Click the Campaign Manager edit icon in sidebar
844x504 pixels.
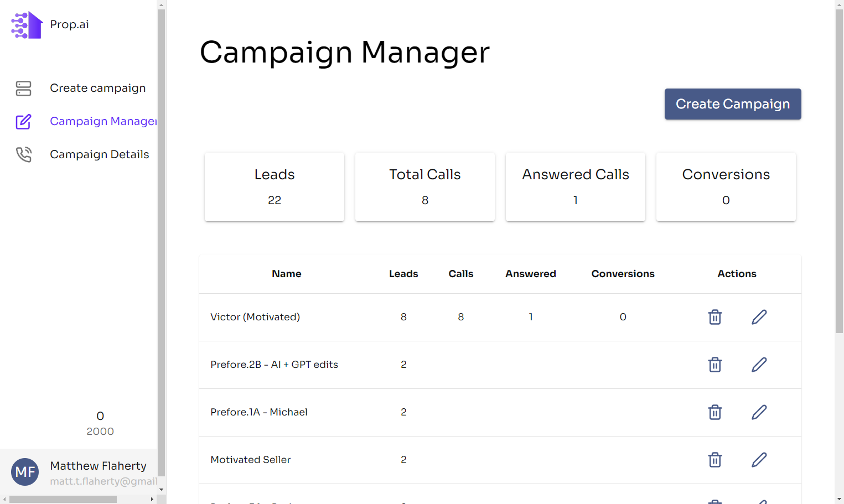pyautogui.click(x=24, y=122)
